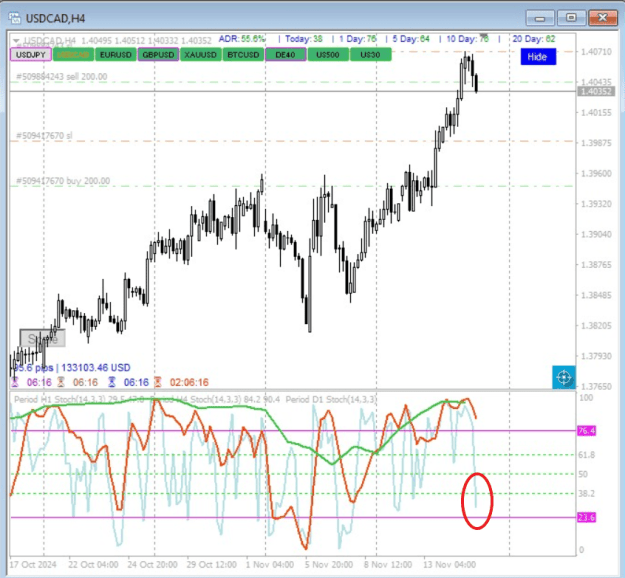This screenshot has height=578, width=625.
Task: Maximize the USDCAD,H4 chart window
Action: [571, 18]
